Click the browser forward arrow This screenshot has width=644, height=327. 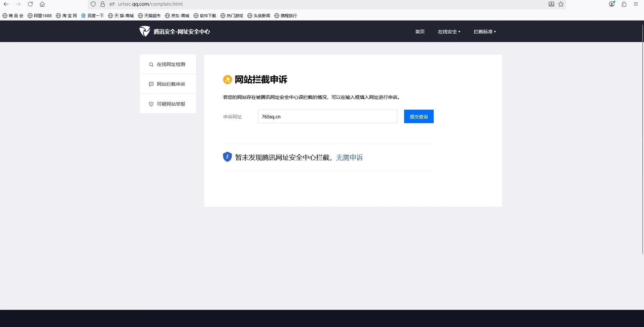click(18, 4)
